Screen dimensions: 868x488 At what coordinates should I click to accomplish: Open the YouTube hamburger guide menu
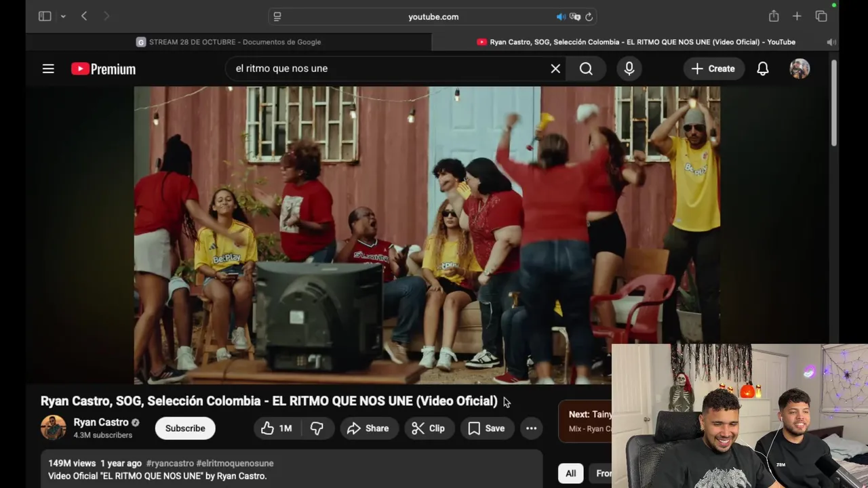click(48, 68)
